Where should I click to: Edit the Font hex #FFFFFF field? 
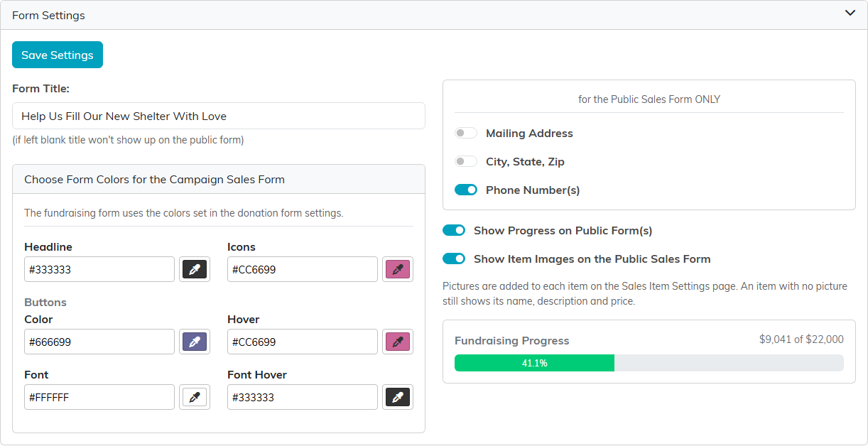pos(99,397)
